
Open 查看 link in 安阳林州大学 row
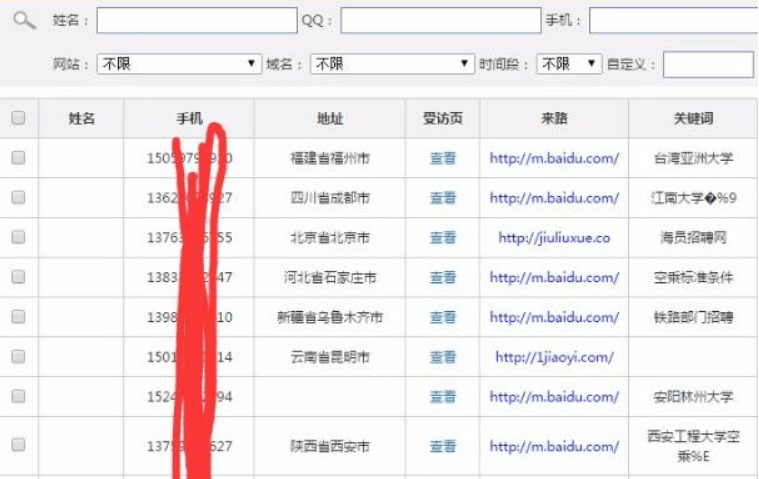(x=443, y=397)
